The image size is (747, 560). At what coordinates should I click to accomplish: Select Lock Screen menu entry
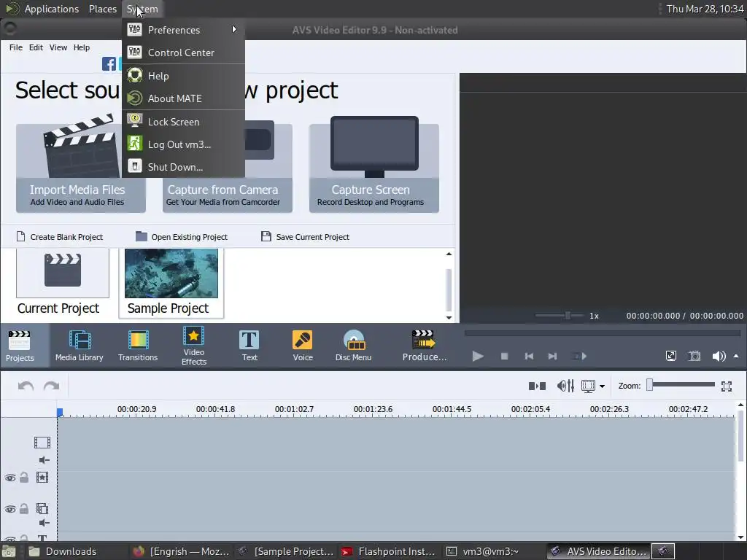click(x=183, y=122)
